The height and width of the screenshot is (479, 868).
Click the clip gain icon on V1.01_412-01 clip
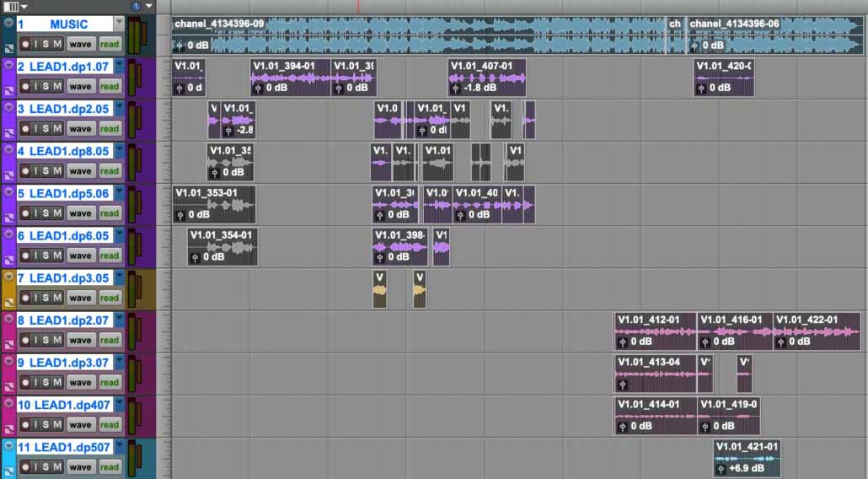pyautogui.click(x=622, y=342)
